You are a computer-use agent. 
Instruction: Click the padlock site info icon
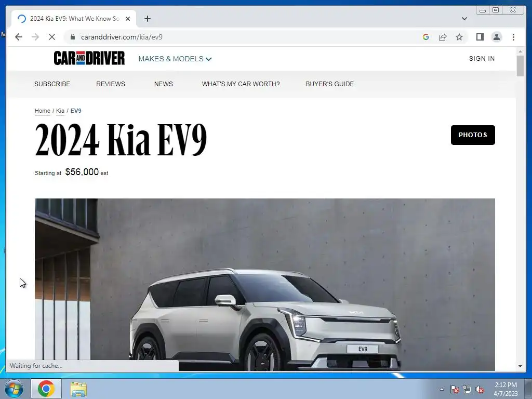72,37
